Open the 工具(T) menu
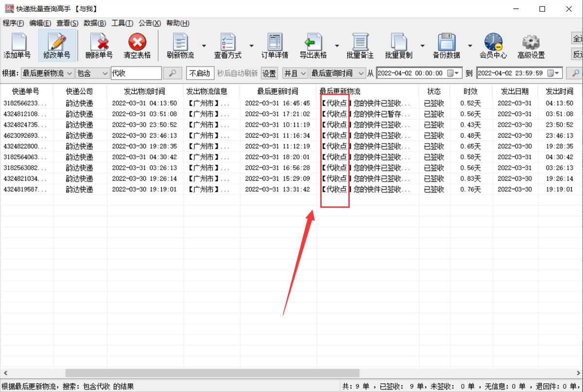This screenshot has width=583, height=392. point(122,23)
